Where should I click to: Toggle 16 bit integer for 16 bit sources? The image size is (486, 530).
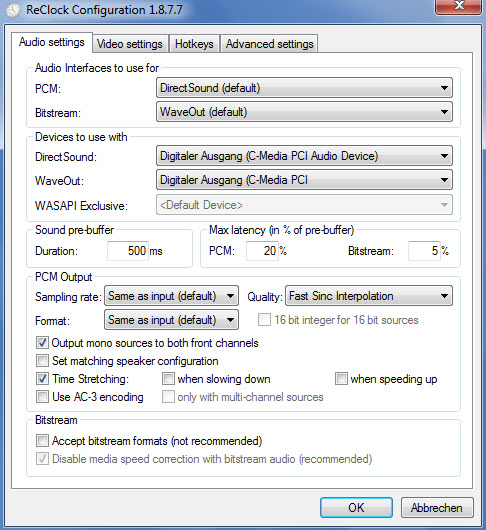point(264,320)
